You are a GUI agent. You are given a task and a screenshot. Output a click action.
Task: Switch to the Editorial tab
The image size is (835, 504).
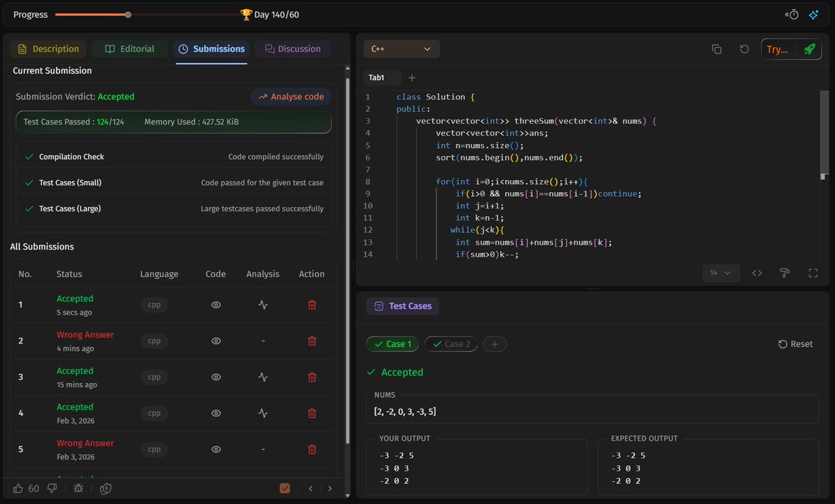[x=129, y=49]
